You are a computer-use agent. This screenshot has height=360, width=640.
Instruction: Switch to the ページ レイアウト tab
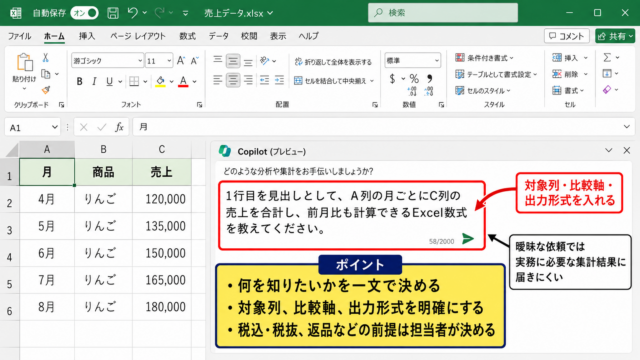coord(138,36)
